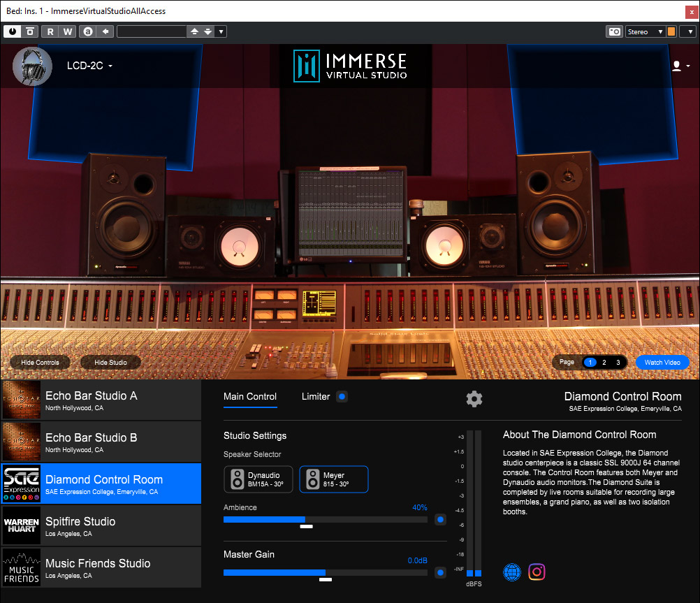Enable Read automation R button
The image size is (700, 603).
click(x=50, y=31)
